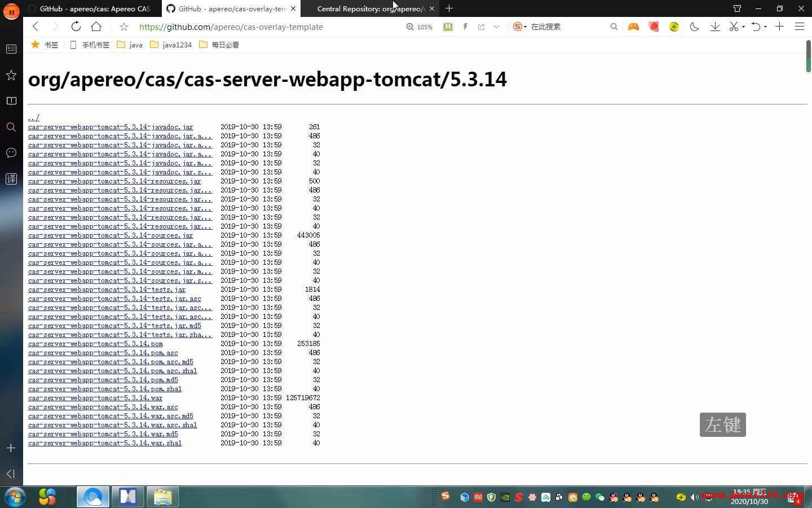Open the sidebar chat bubble icon
The image size is (812, 508).
(11, 153)
